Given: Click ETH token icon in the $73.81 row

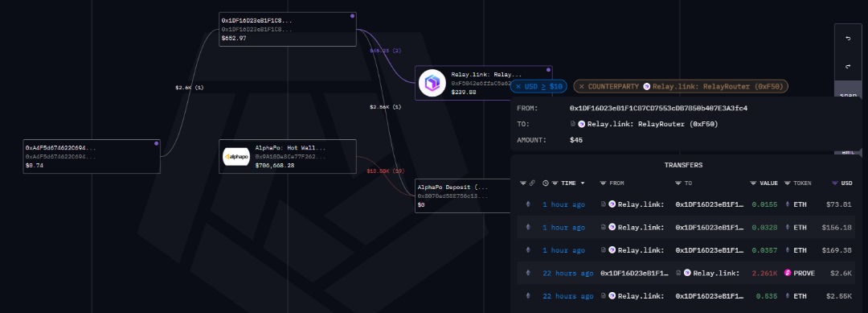Looking at the screenshot, I should pyautogui.click(x=788, y=204).
